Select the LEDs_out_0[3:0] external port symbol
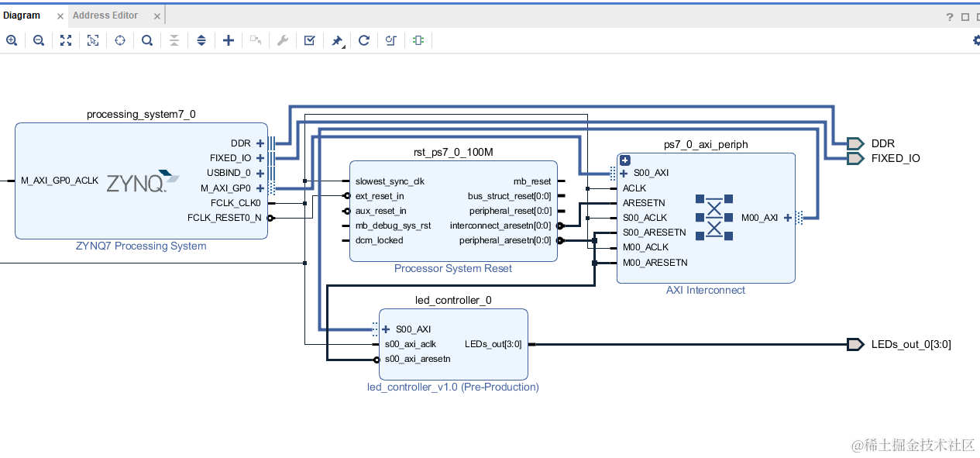This screenshot has width=980, height=458. point(855,344)
